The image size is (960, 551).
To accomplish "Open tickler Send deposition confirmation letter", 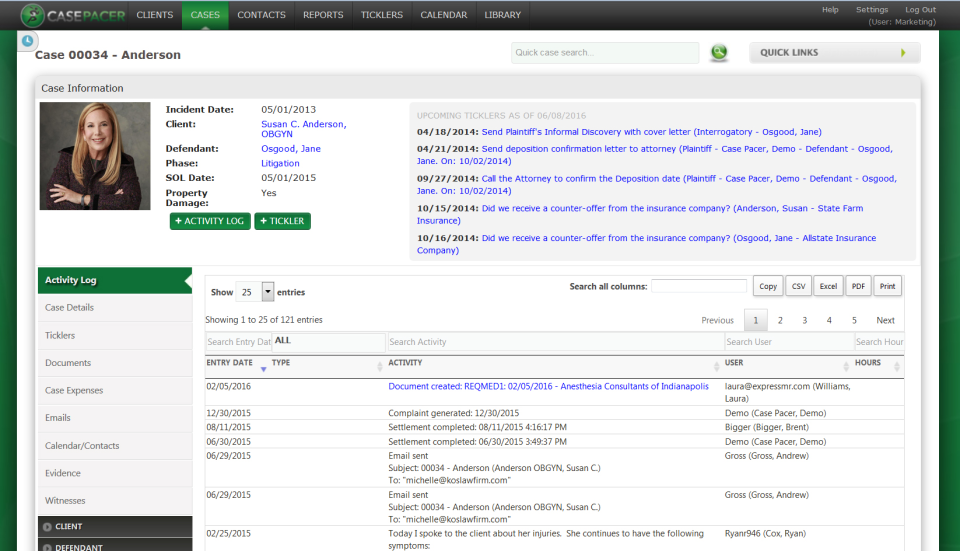I will [x=654, y=155].
